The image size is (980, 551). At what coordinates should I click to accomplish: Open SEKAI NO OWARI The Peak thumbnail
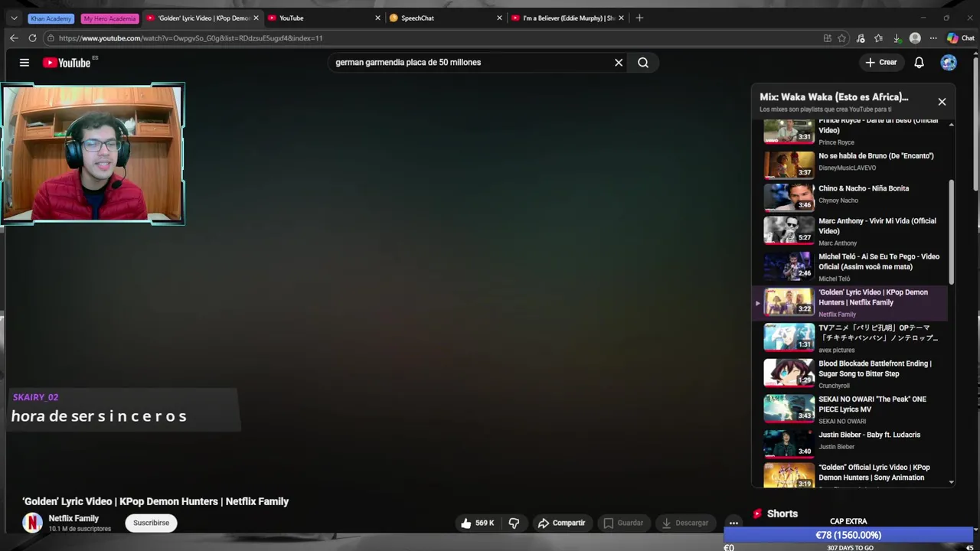789,408
